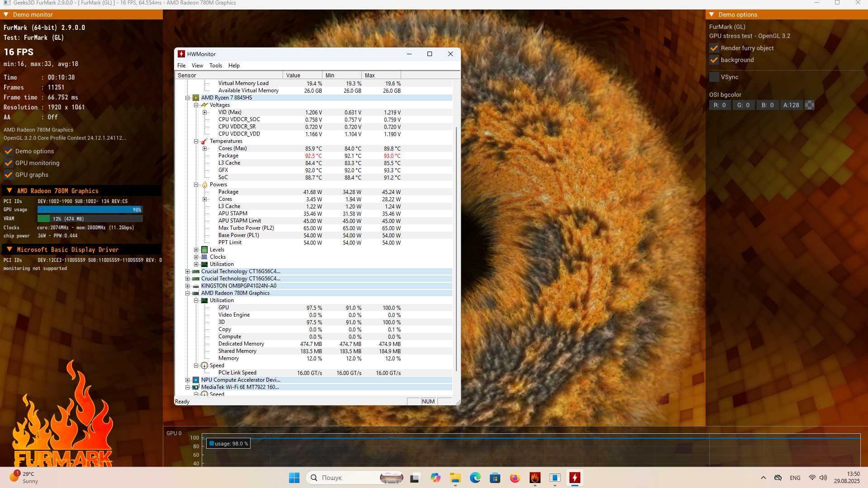
Task: Collapse the AMD Ryzen 7 8845HS node
Action: pos(187,98)
